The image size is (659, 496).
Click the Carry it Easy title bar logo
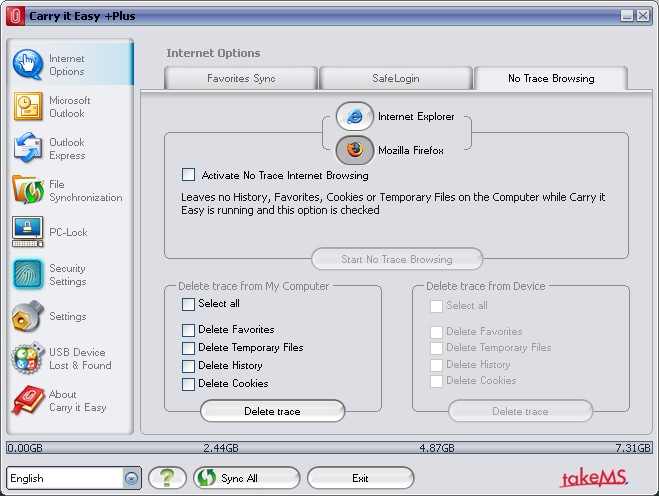coord(15,16)
